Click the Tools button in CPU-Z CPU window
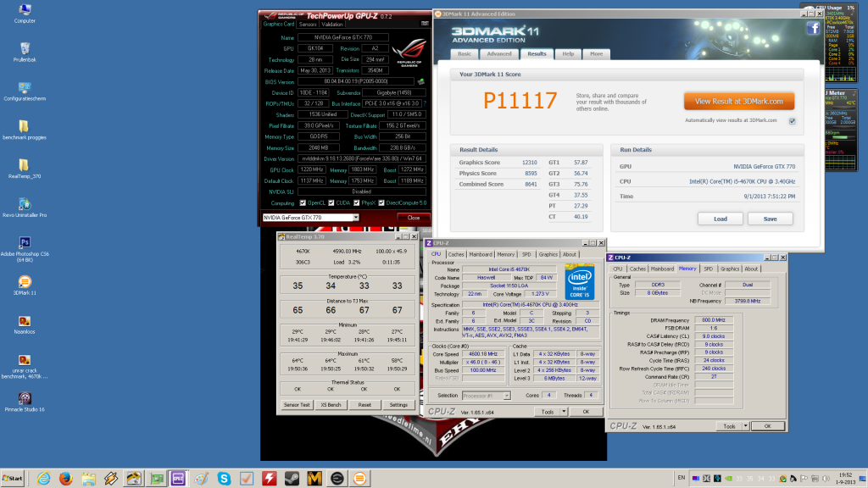 coord(548,412)
